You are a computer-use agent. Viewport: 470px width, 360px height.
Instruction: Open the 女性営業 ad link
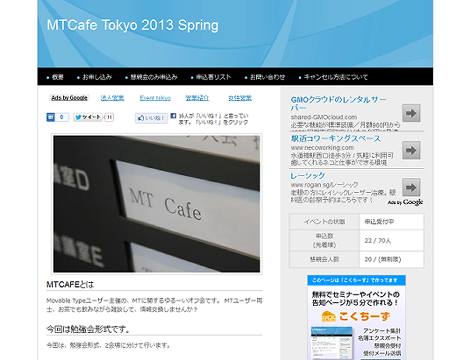[x=240, y=98]
